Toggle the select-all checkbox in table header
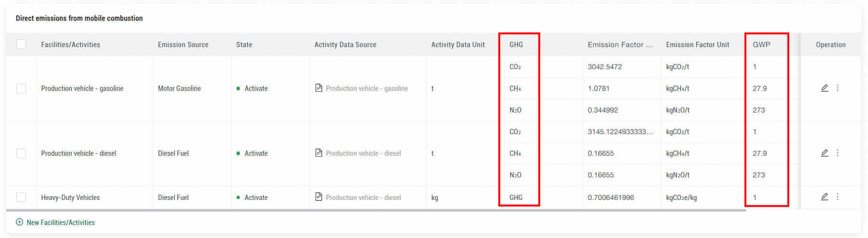Viewport: 868px width, 238px height. coord(21,44)
